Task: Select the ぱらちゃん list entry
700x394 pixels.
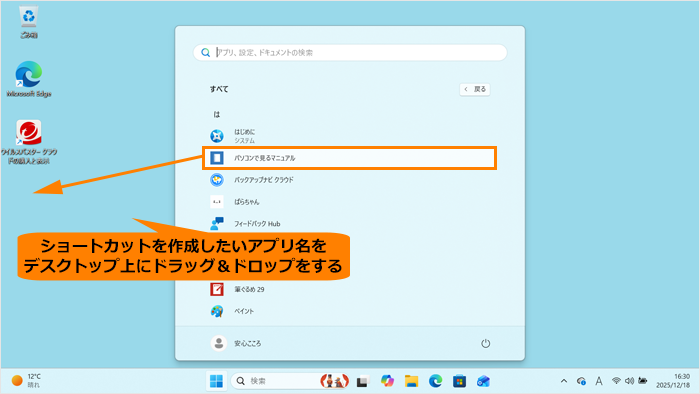Action: 350,202
